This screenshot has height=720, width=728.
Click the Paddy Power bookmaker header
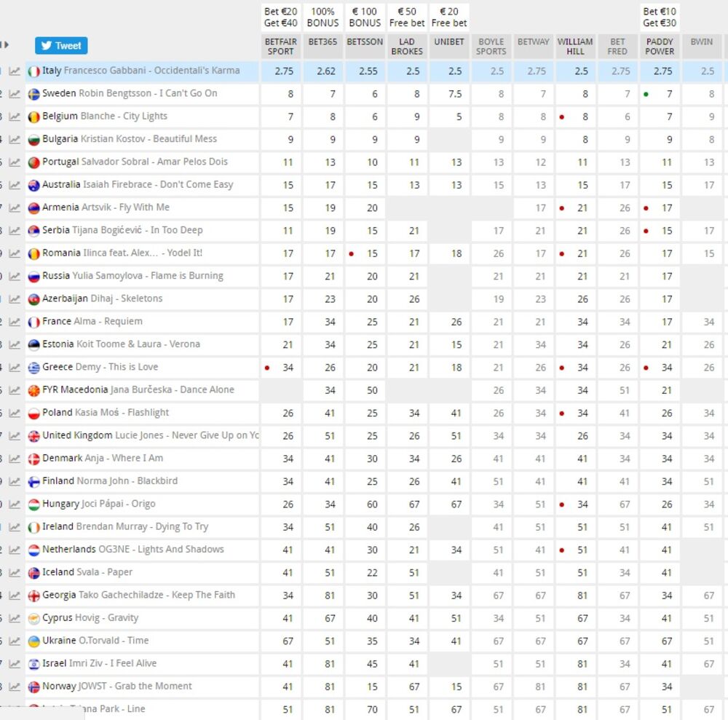(660, 47)
